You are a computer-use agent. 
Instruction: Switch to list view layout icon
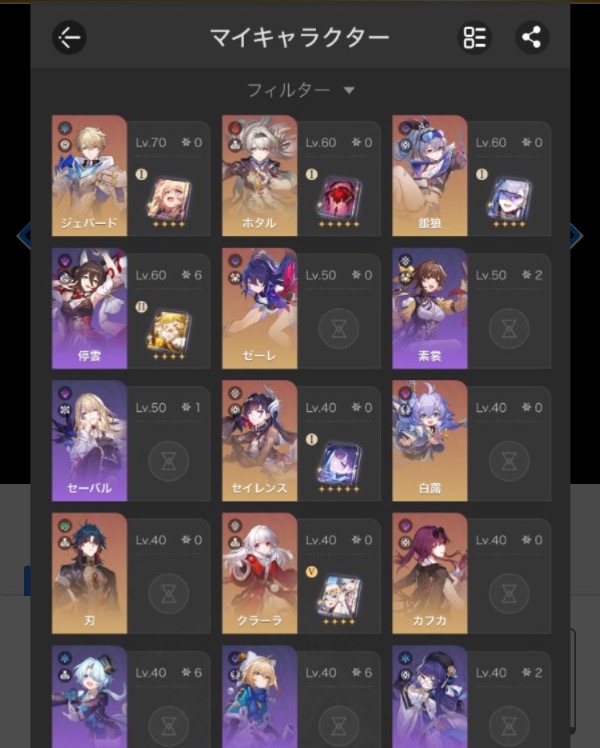pos(475,37)
